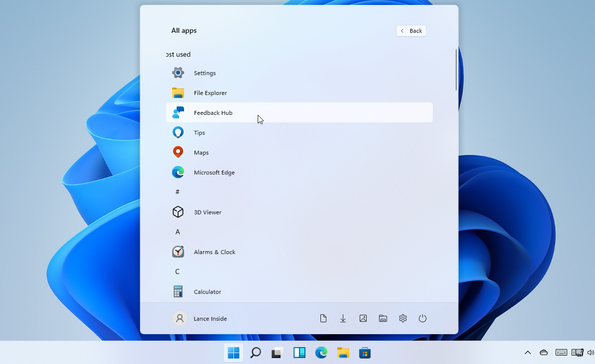Open Widgets from the taskbar
The image size is (595, 364).
tap(299, 353)
